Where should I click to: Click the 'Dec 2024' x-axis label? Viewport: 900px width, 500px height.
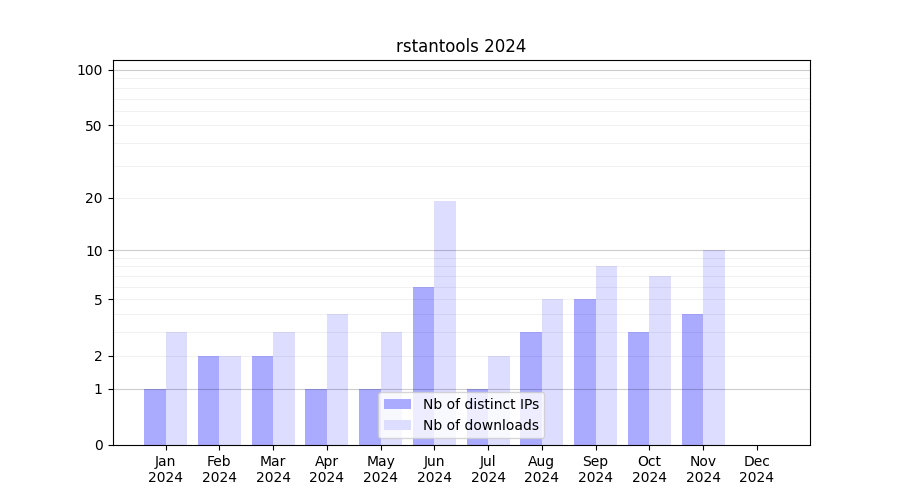pyautogui.click(x=757, y=469)
